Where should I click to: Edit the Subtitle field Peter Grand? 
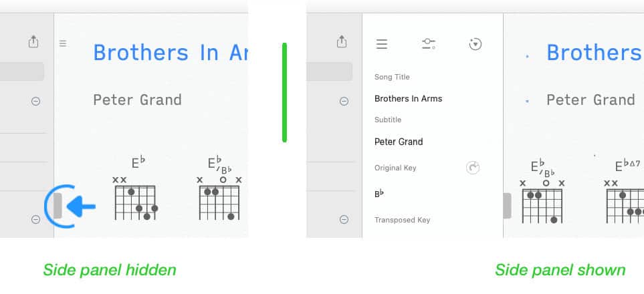pos(399,142)
